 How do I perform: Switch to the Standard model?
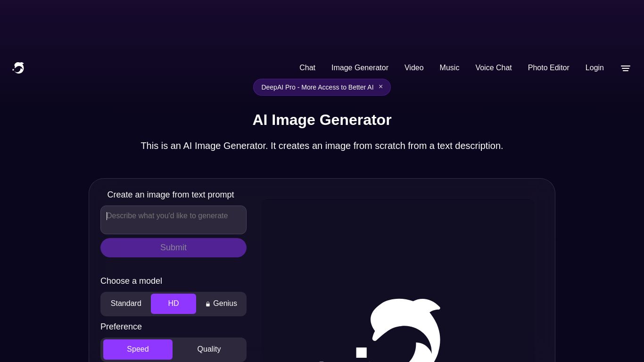click(x=126, y=304)
